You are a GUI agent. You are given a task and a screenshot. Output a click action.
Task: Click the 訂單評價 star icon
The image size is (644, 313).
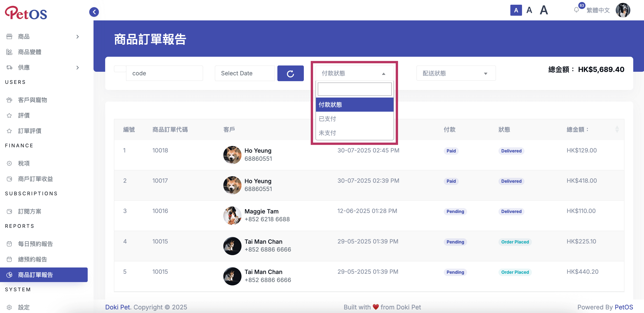(9, 131)
